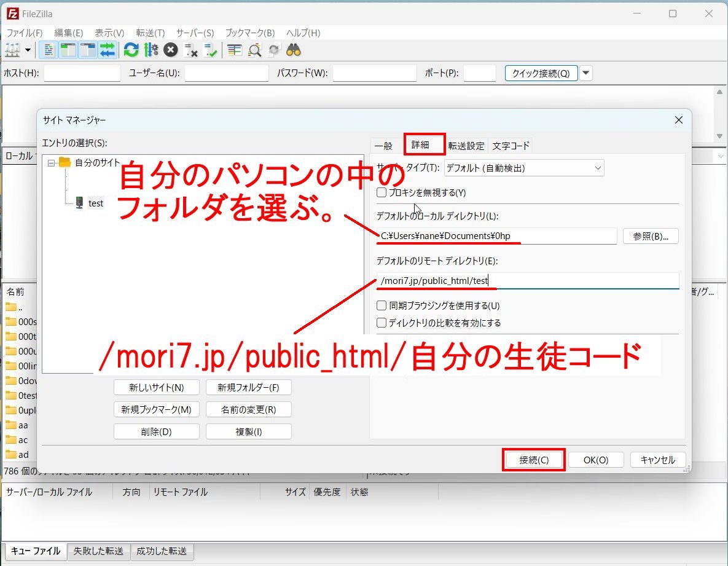Toggle the message log display icon
The width and height of the screenshot is (728, 566).
click(x=49, y=50)
